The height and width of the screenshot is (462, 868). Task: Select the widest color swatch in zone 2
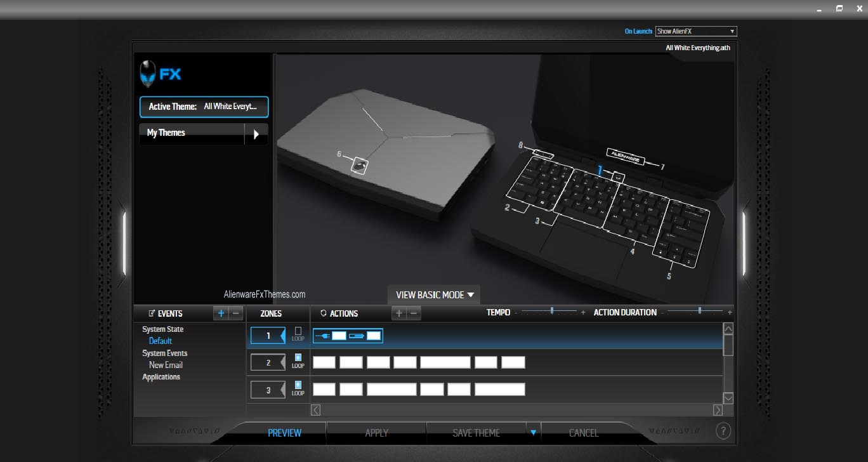[445, 362]
